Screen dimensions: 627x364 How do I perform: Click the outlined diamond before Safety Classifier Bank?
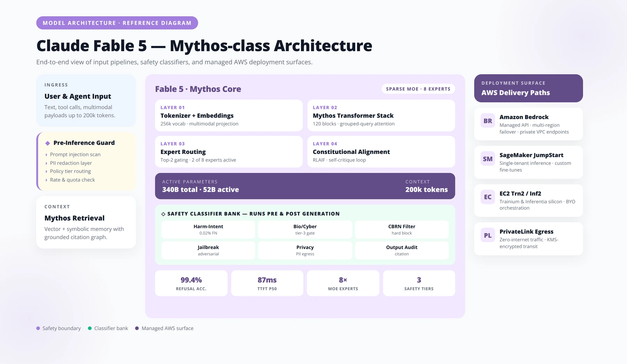pyautogui.click(x=163, y=214)
